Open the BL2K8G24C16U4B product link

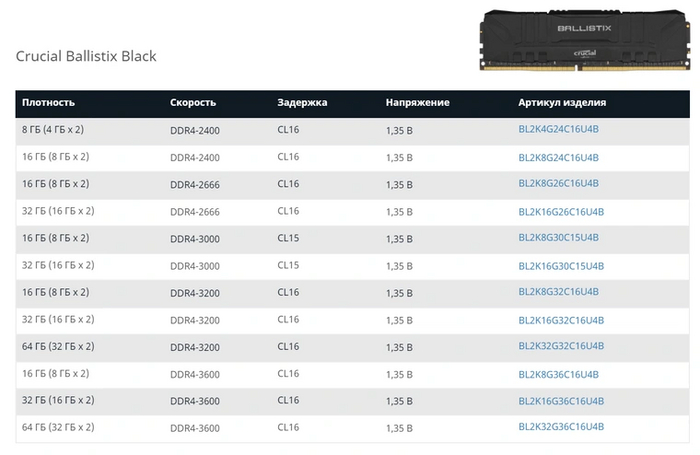[558, 158]
